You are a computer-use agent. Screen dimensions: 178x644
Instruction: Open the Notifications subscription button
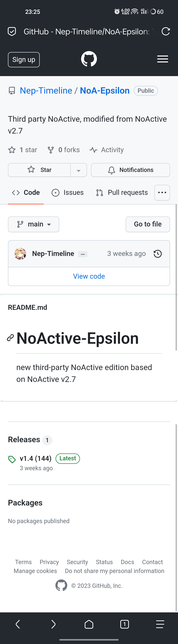coord(131,170)
